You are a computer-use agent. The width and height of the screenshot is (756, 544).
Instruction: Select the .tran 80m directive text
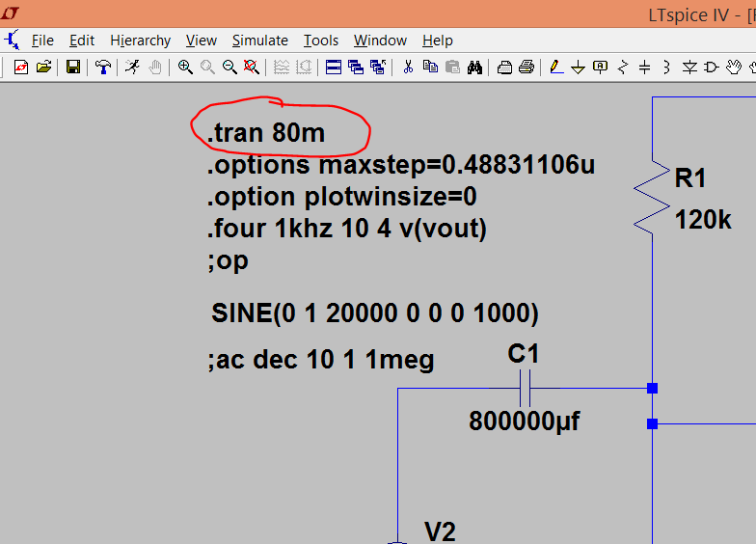pos(266,132)
